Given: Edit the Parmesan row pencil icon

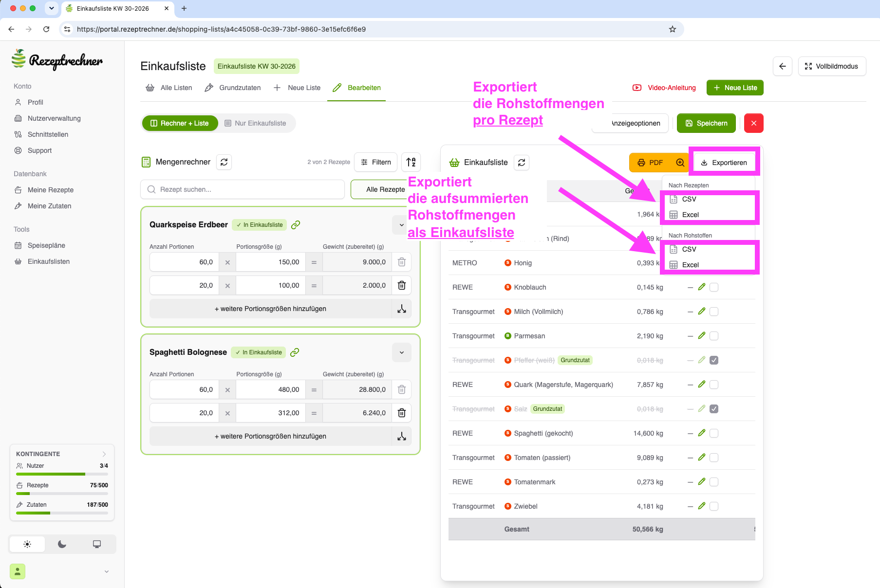Looking at the screenshot, I should click(x=702, y=336).
